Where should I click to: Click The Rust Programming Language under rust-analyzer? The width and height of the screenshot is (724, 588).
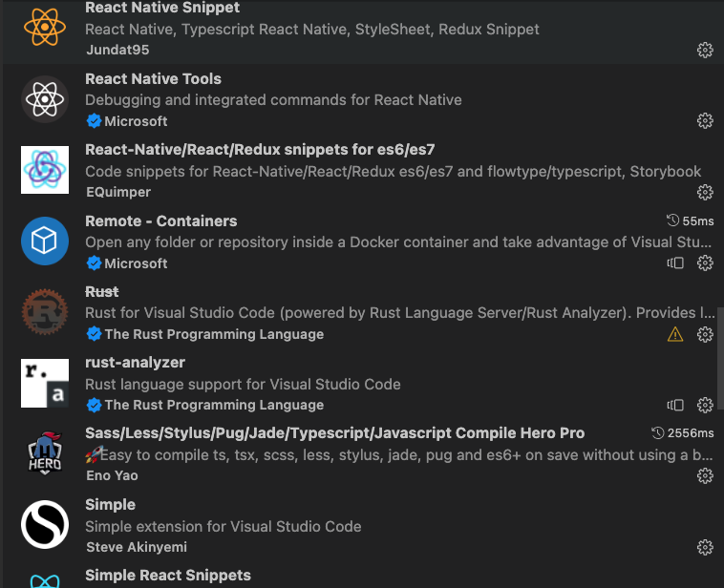coord(214,405)
